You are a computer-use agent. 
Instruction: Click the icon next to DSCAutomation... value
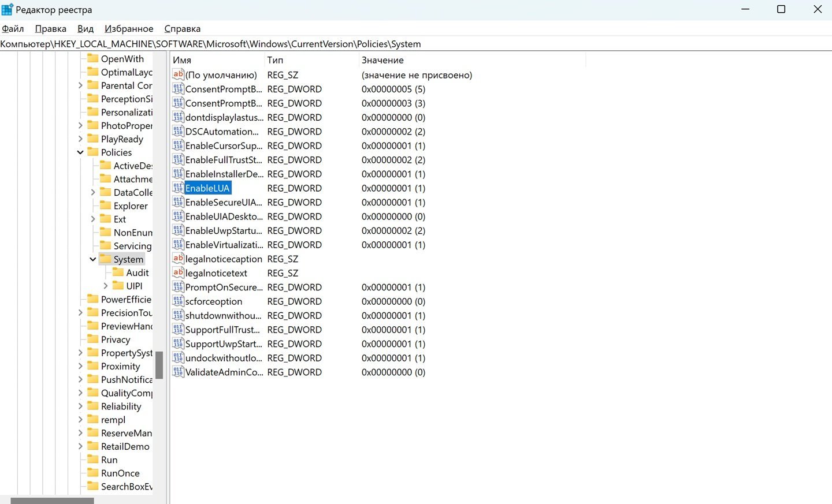(178, 132)
